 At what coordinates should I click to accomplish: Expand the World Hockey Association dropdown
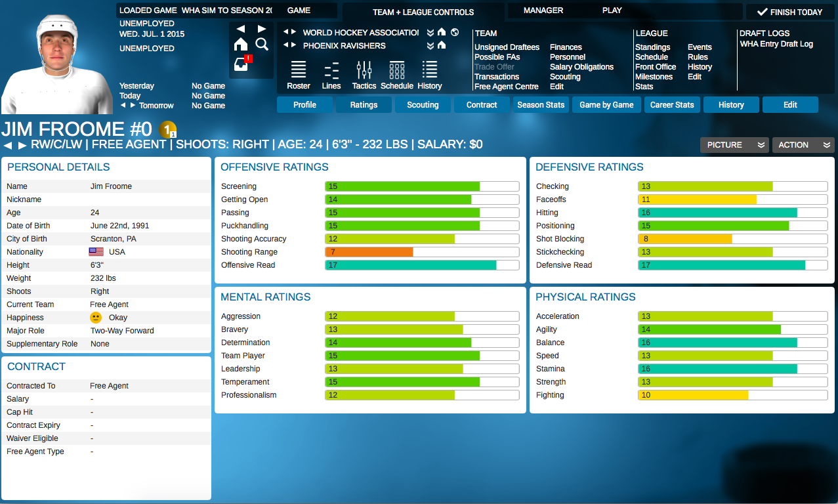point(430,32)
